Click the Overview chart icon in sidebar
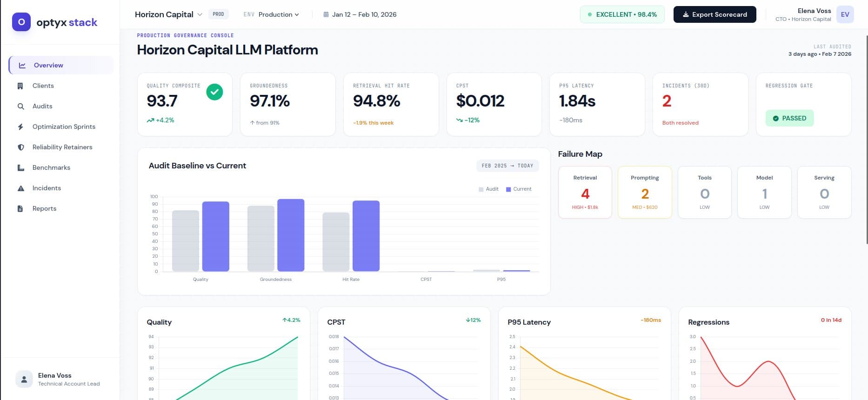 [22, 65]
